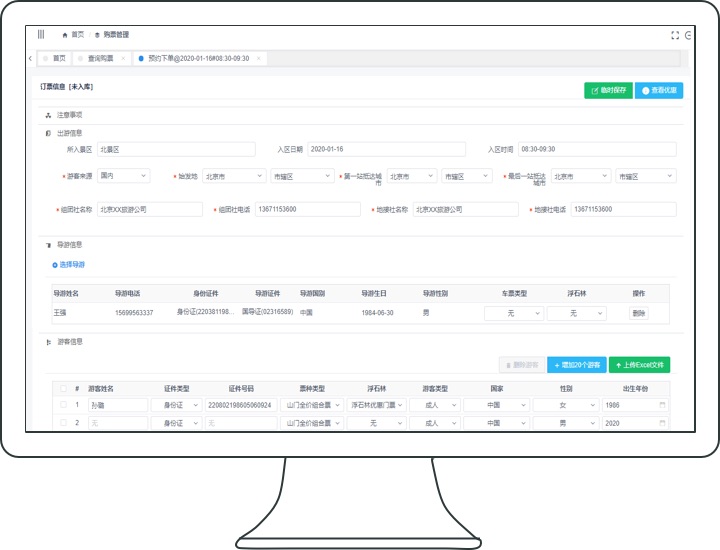The width and height of the screenshot is (720, 550).
Task: Click the home icon in breadcrumb
Action: [x=65, y=34]
